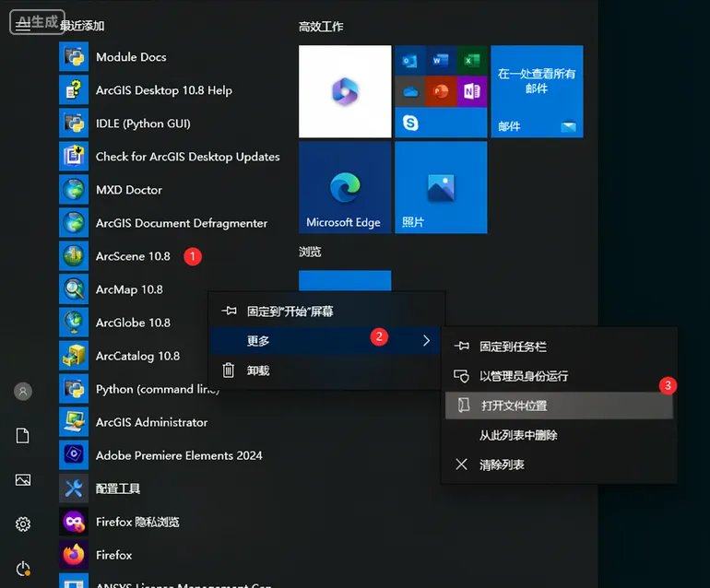Open the Word icon in Office tile

pyautogui.click(x=441, y=60)
